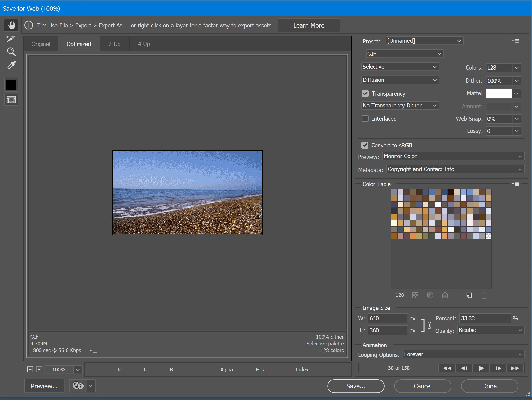Toggle the Transparency checkbox
The image size is (532, 400).
tap(365, 93)
